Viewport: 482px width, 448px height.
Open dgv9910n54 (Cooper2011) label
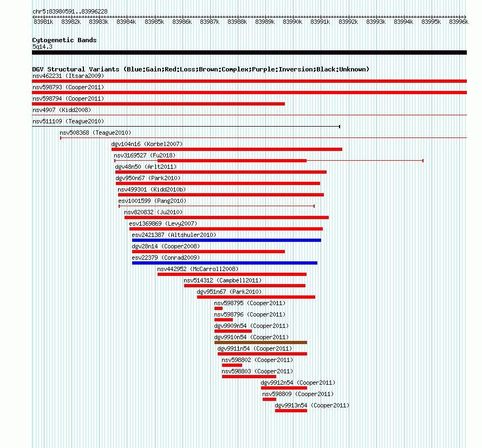pos(251,337)
